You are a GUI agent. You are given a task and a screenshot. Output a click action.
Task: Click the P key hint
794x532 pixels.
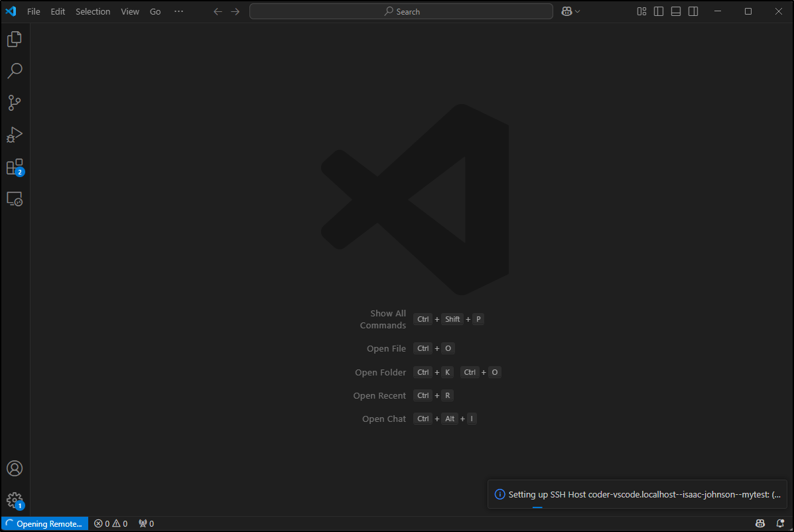point(478,319)
